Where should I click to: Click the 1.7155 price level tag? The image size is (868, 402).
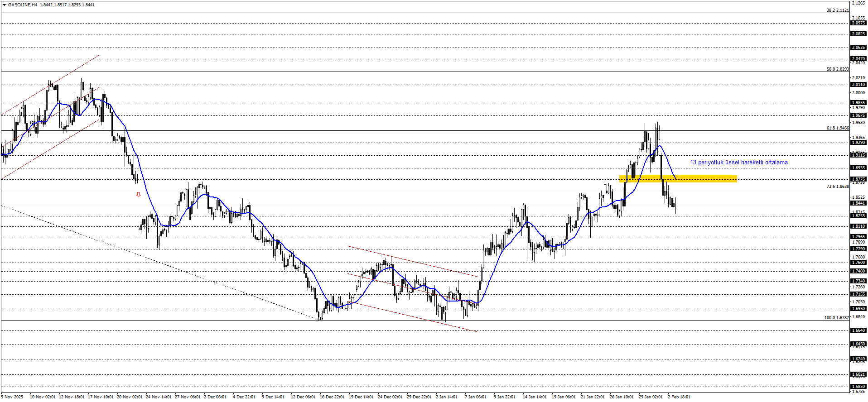click(858, 294)
